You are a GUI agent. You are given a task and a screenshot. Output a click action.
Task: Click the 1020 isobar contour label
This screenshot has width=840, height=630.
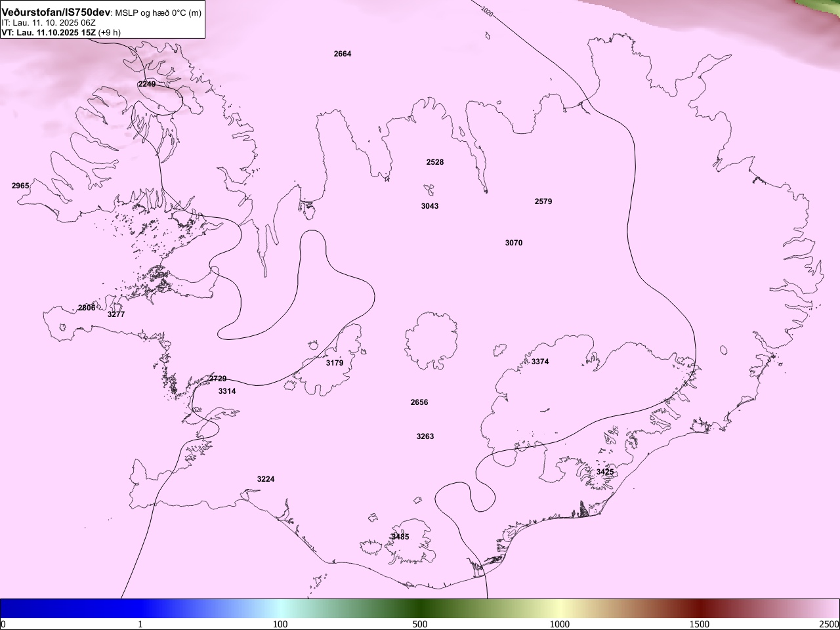(x=486, y=11)
